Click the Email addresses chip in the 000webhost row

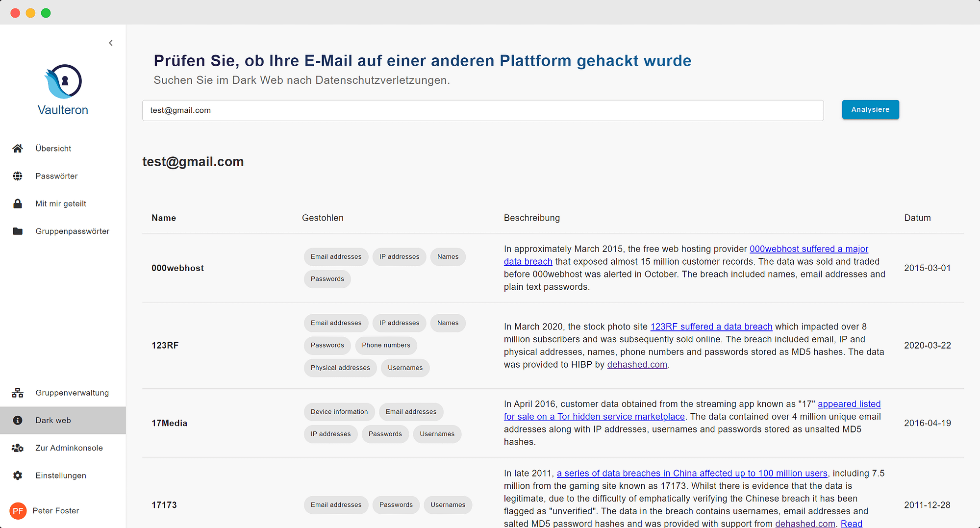(336, 257)
